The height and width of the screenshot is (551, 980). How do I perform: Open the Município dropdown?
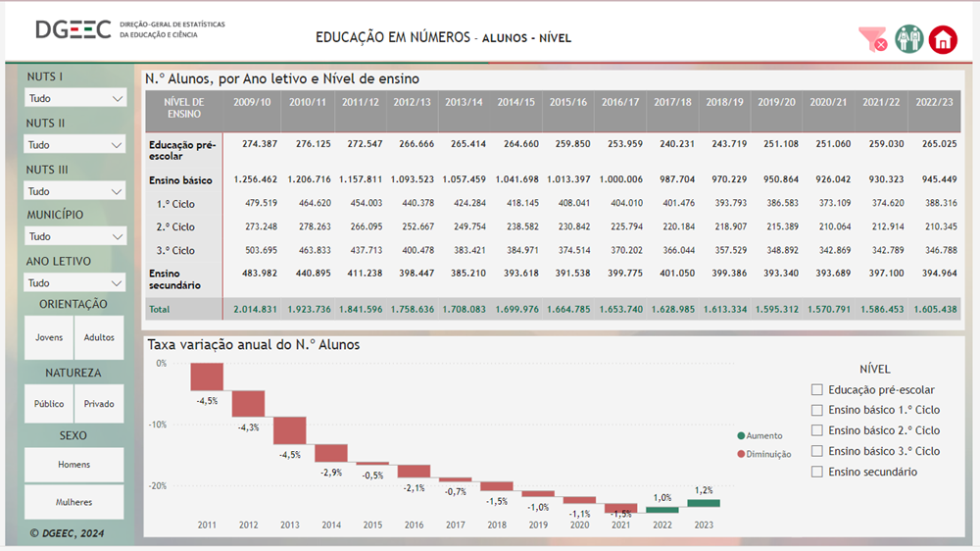tap(75, 236)
